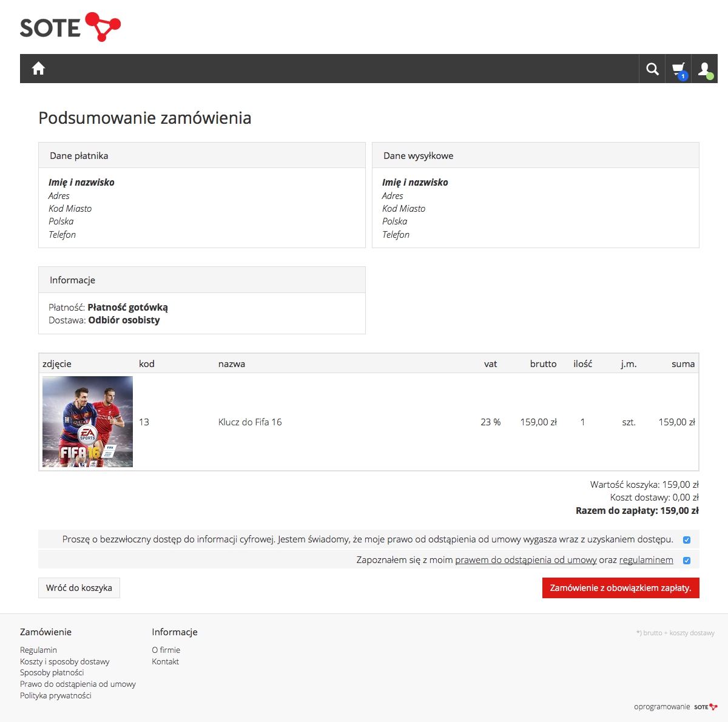
Task: Open O firmie footer link
Action: (x=166, y=650)
